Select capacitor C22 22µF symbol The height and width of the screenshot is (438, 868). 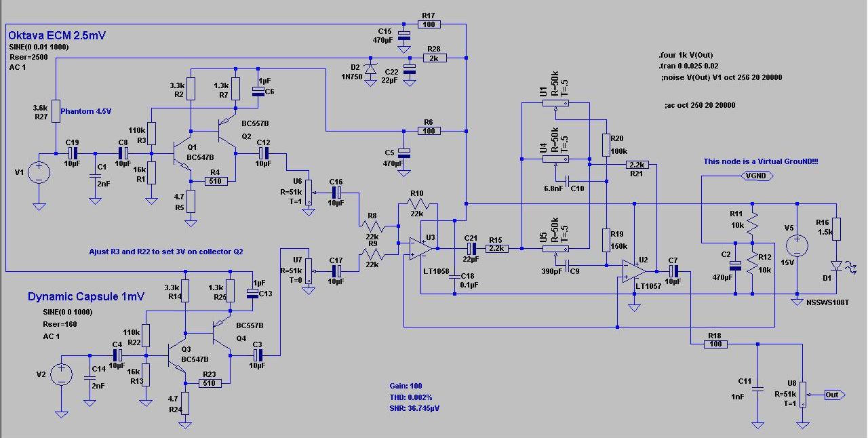(x=410, y=68)
